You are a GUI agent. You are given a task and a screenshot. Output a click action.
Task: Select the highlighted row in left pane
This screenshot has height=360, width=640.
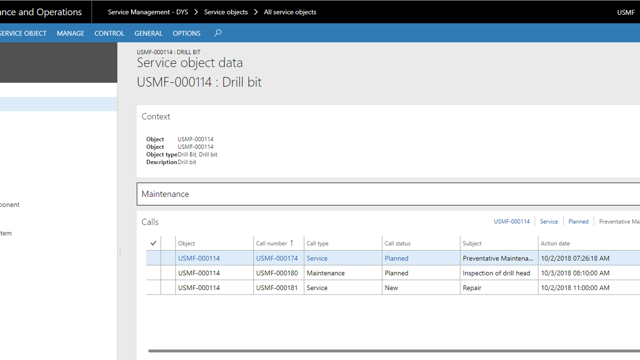58,104
